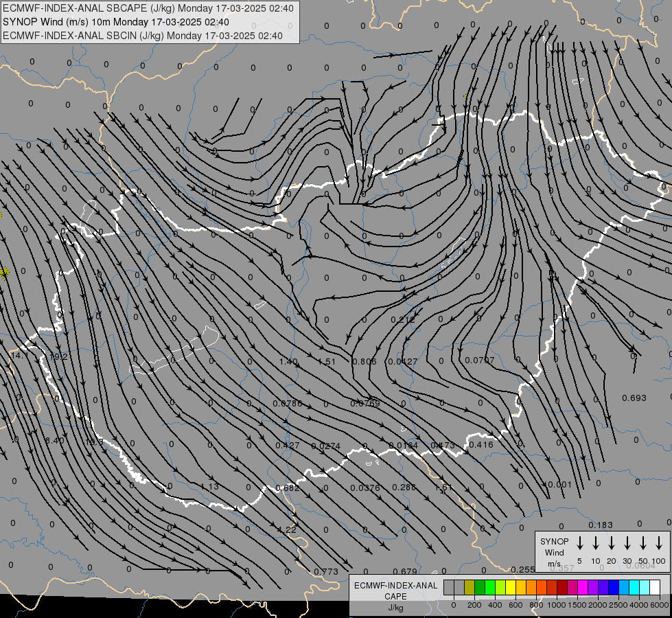Click the 'ECMWF-INDEX-ANAL CAPE J/kg' legend label
The height and width of the screenshot is (618, 672).
pyautogui.click(x=395, y=596)
